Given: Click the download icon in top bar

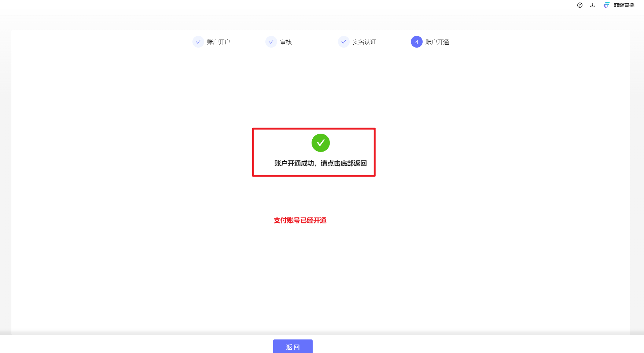Looking at the screenshot, I should pyautogui.click(x=592, y=5).
